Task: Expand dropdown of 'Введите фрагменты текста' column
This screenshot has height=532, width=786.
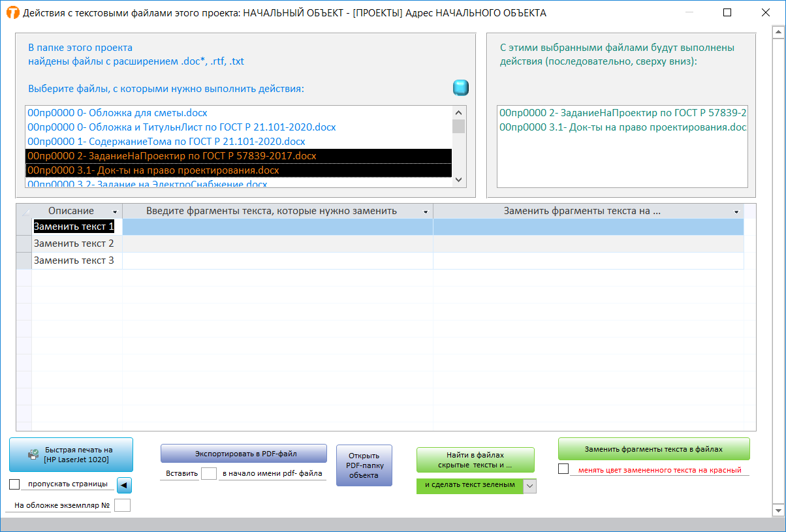Action: (x=426, y=211)
